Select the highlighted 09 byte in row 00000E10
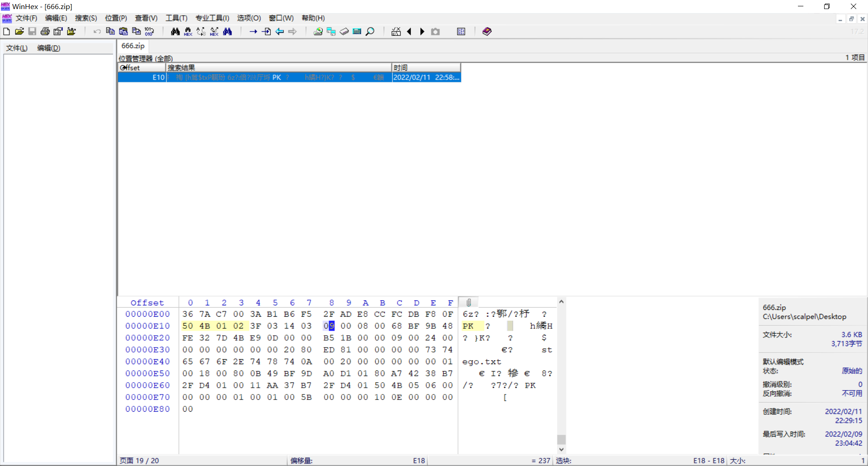Viewport: 868px width, 466px height. pyautogui.click(x=329, y=326)
